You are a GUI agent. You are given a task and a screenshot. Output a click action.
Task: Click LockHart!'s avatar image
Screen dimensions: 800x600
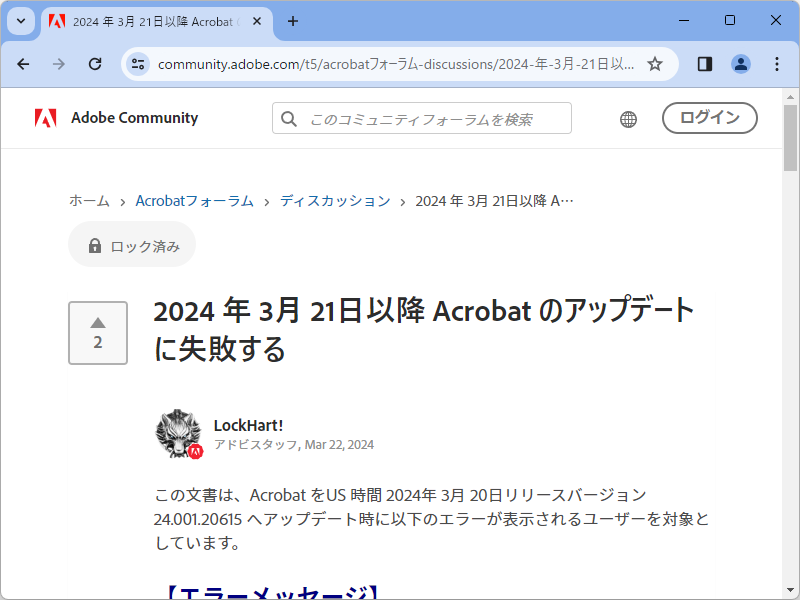click(177, 433)
